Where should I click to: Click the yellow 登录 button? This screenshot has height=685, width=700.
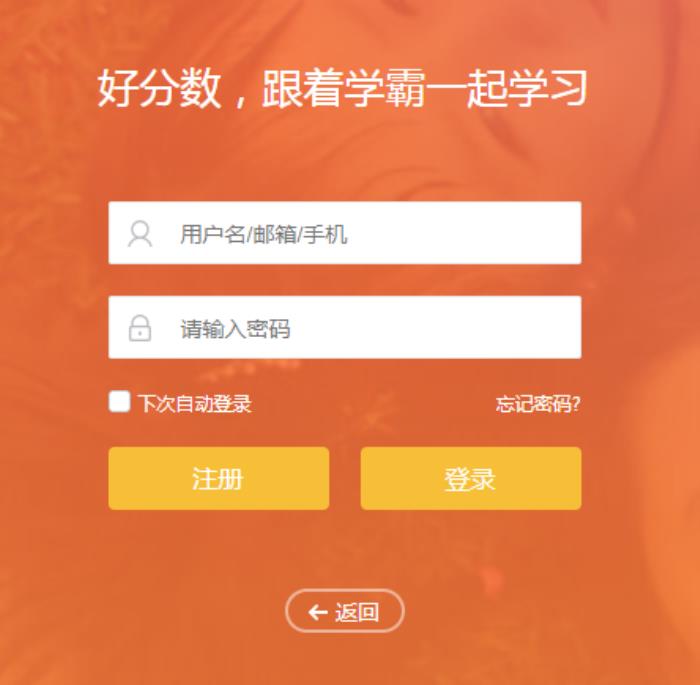[x=471, y=478]
